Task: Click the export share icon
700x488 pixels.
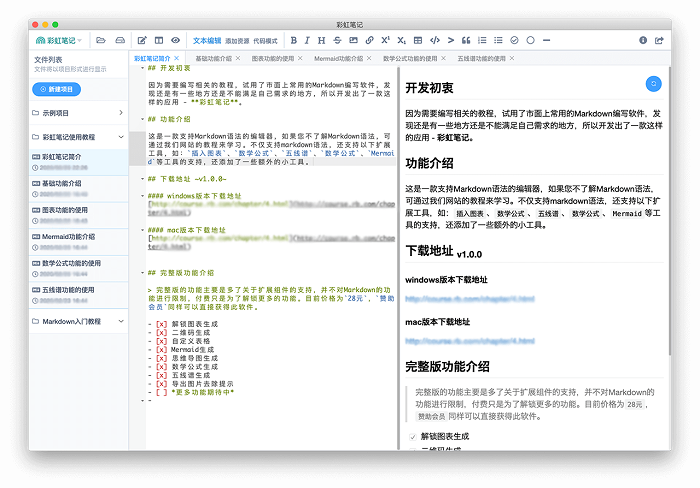Action: pyautogui.click(x=659, y=40)
